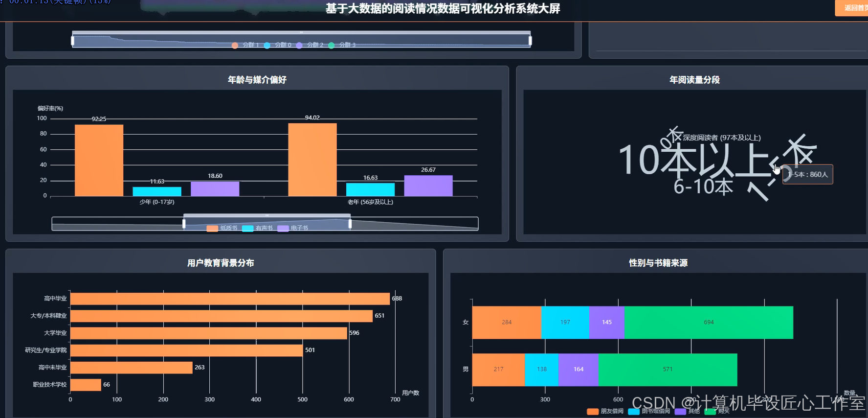Viewport: 868px width, 418px height.
Task: Click the cyan 138 segment in 男 row
Action: tap(542, 370)
